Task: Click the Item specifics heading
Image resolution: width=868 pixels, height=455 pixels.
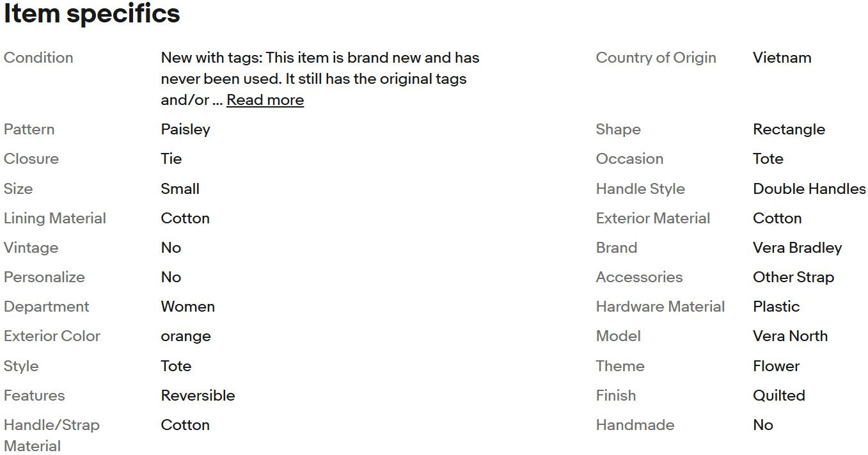Action: pos(92,13)
